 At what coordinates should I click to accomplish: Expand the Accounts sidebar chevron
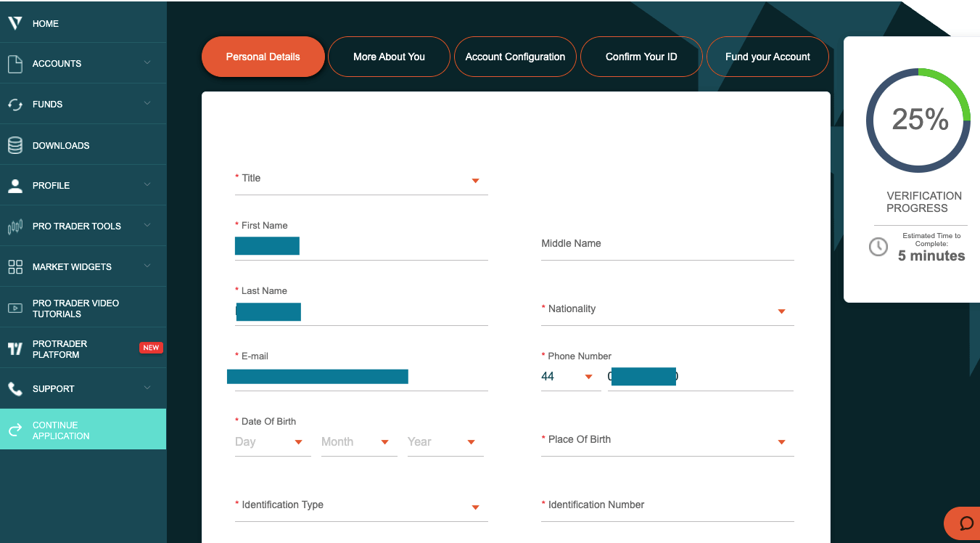pos(147,63)
